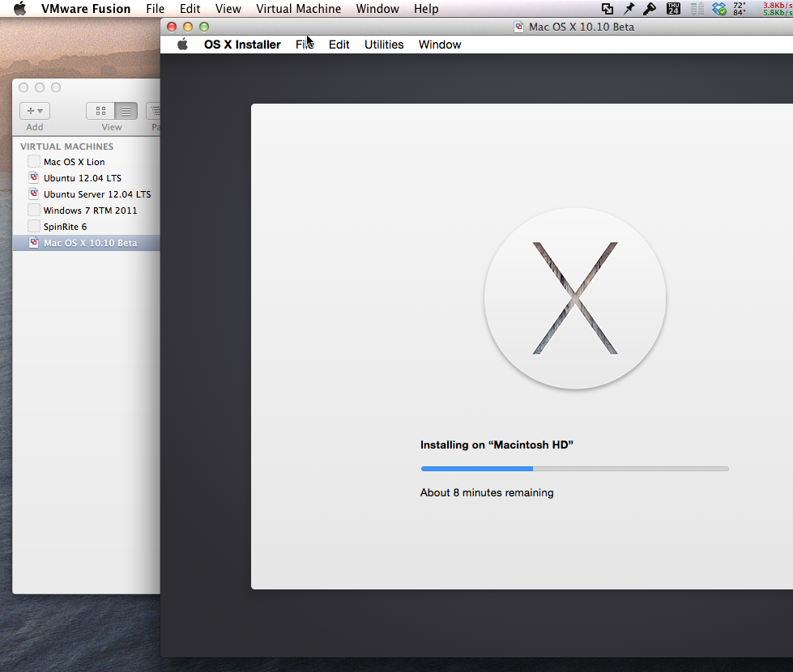
Task: Minimize the Mac OS X 10.10 Beta window
Action: pyautogui.click(x=188, y=27)
